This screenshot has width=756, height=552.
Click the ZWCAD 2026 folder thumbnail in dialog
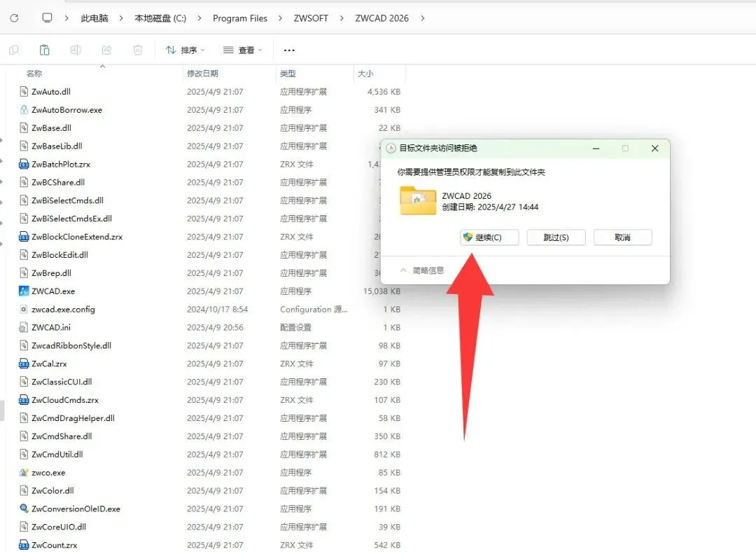(x=418, y=200)
